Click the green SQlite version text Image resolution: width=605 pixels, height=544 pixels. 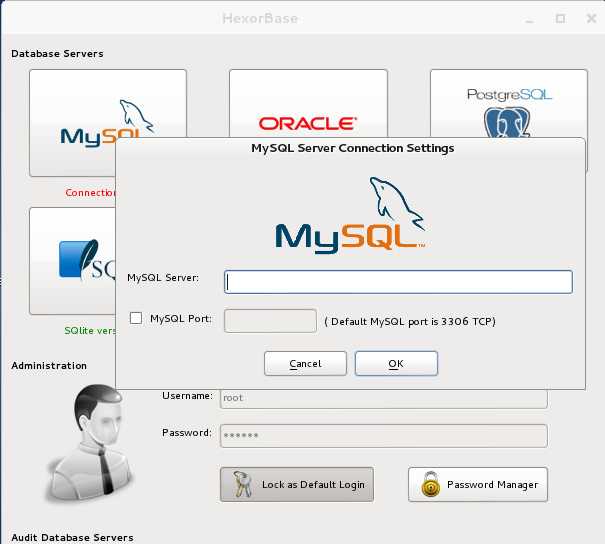point(90,331)
